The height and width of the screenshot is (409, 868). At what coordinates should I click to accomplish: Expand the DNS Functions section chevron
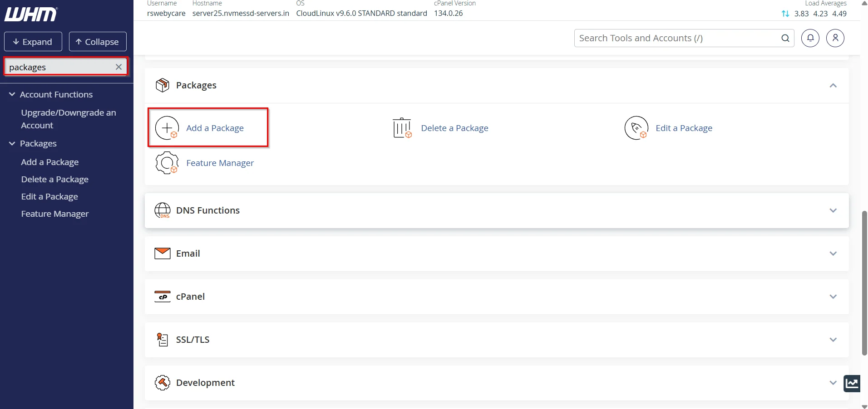tap(833, 210)
